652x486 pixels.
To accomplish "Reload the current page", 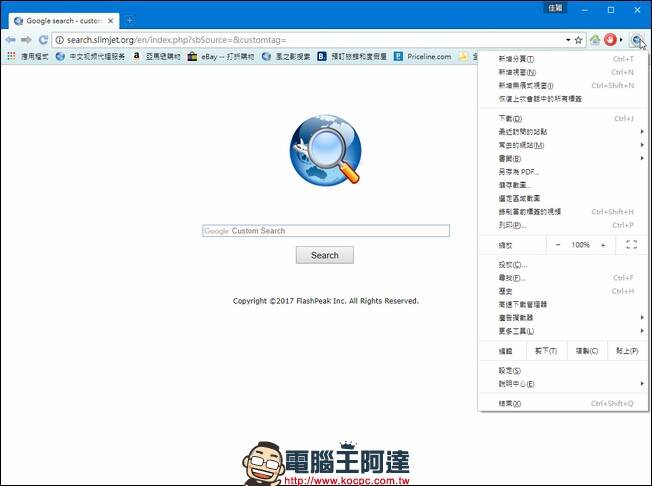I will tap(43, 40).
